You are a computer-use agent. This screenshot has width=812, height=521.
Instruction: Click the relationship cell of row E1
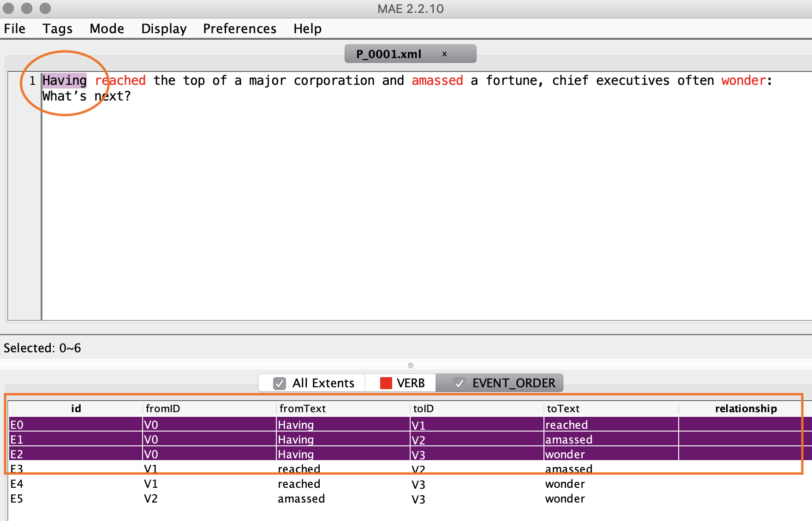(x=746, y=439)
